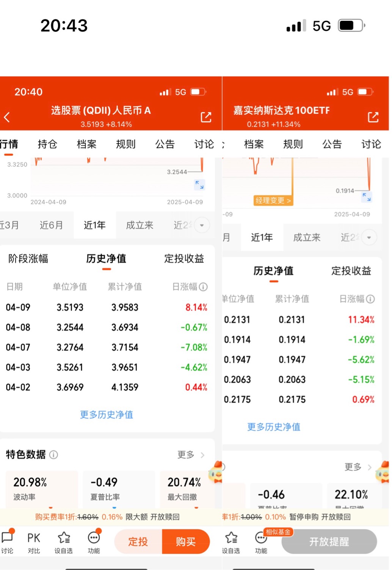Open the right period range dropdown arrow
Screen dimensions: 392x570
tap(369, 238)
